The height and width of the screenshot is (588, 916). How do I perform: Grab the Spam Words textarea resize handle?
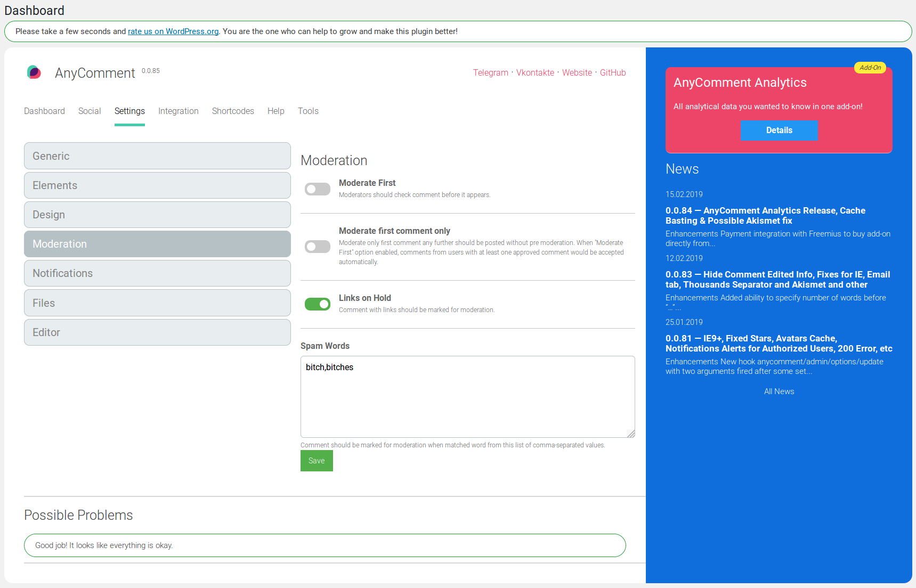(x=631, y=434)
